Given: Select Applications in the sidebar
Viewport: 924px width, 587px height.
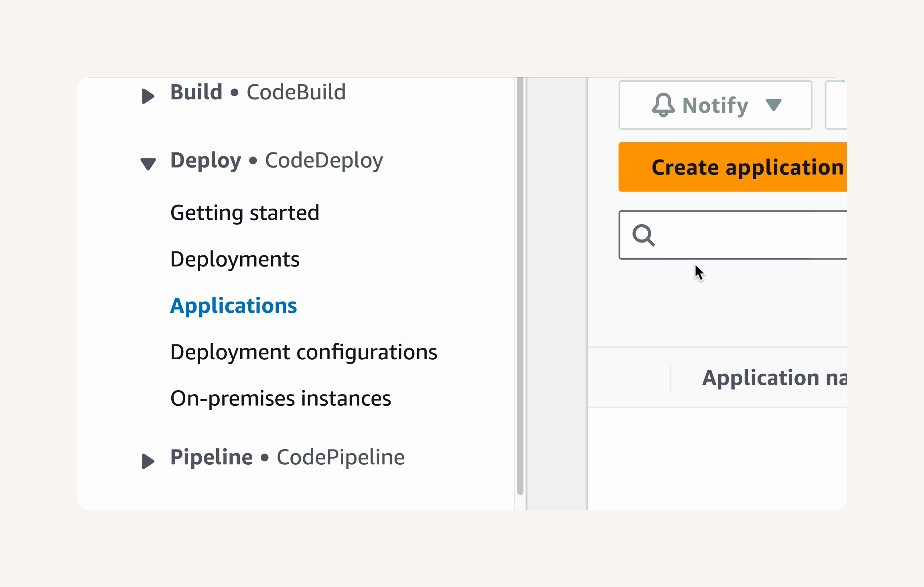Looking at the screenshot, I should point(233,306).
